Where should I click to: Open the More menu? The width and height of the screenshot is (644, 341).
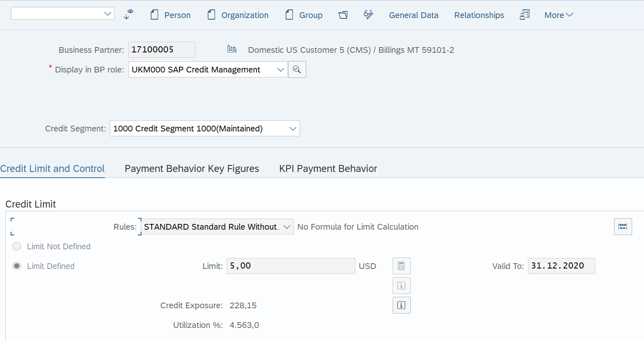coord(558,15)
